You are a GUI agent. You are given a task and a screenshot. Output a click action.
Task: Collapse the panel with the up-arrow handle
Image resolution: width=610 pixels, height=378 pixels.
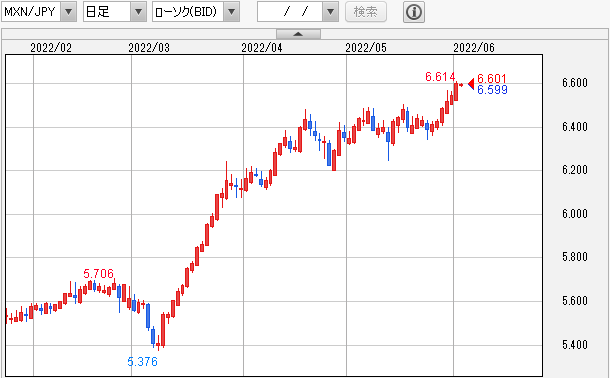pyautogui.click(x=298, y=34)
